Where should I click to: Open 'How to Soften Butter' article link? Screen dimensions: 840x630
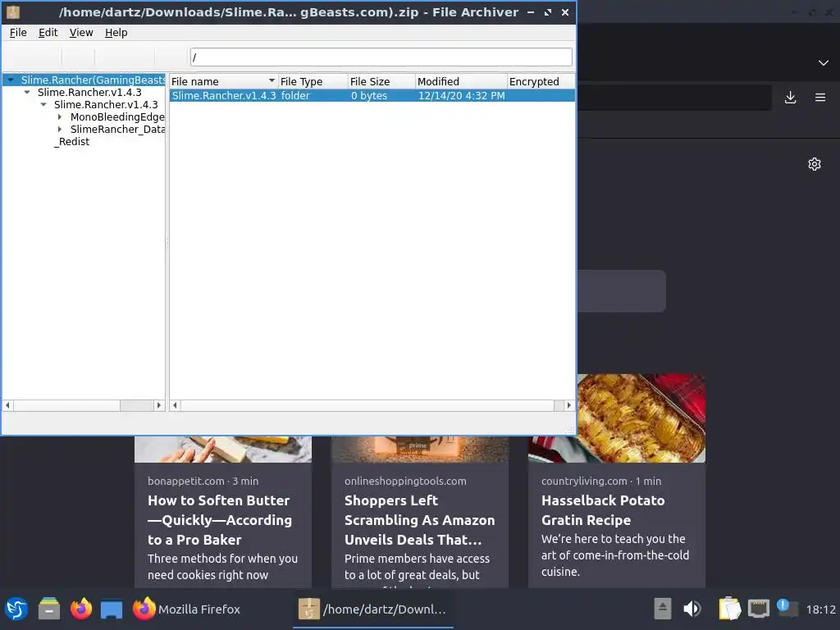220,519
